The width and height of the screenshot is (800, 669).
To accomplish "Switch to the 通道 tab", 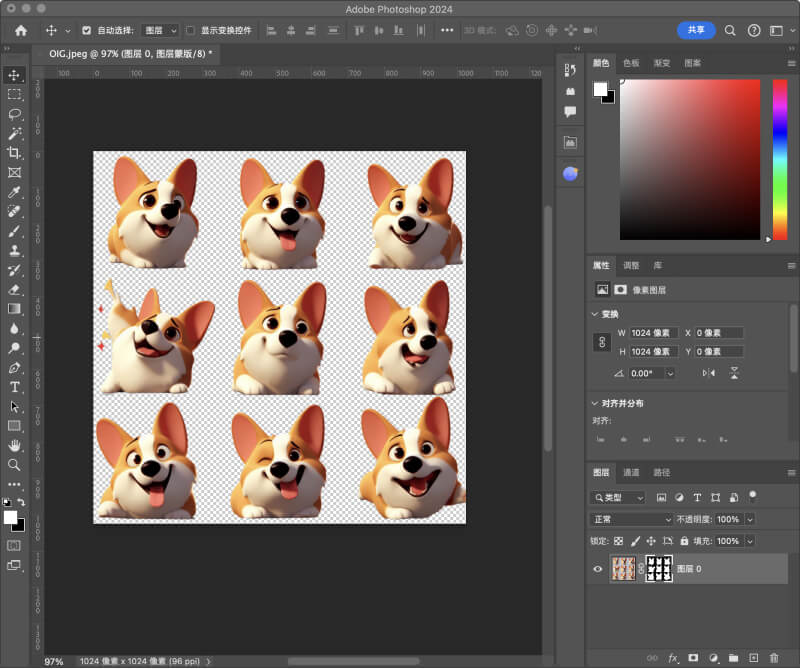I will coord(631,472).
